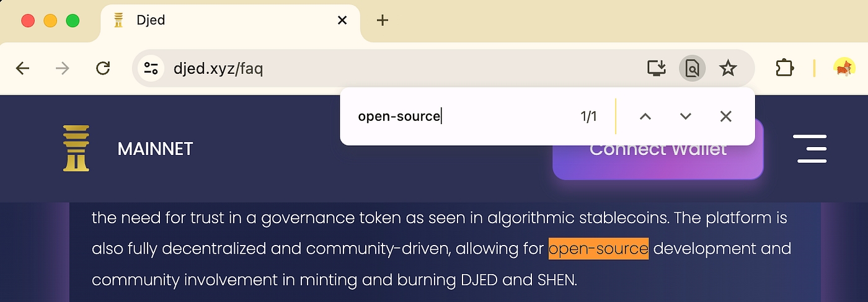Go to previous find match

[645, 117]
